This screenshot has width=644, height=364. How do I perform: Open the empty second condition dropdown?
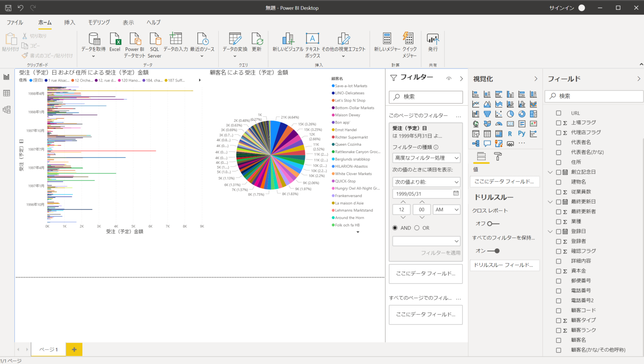click(x=426, y=241)
